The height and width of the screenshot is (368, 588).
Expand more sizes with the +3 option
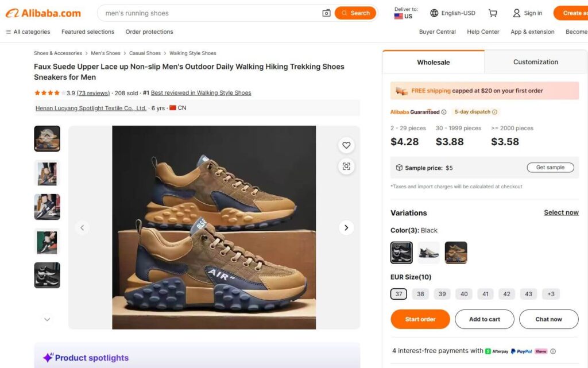(x=550, y=293)
